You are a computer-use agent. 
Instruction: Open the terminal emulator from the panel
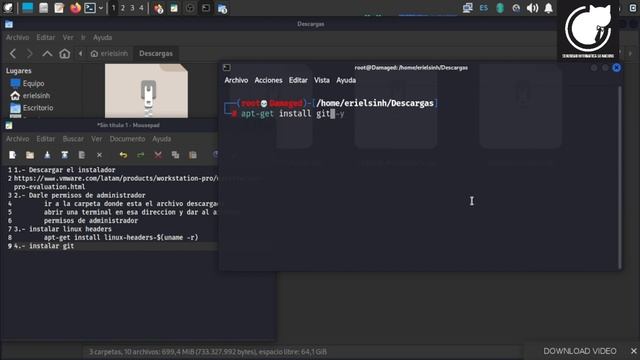click(90, 8)
